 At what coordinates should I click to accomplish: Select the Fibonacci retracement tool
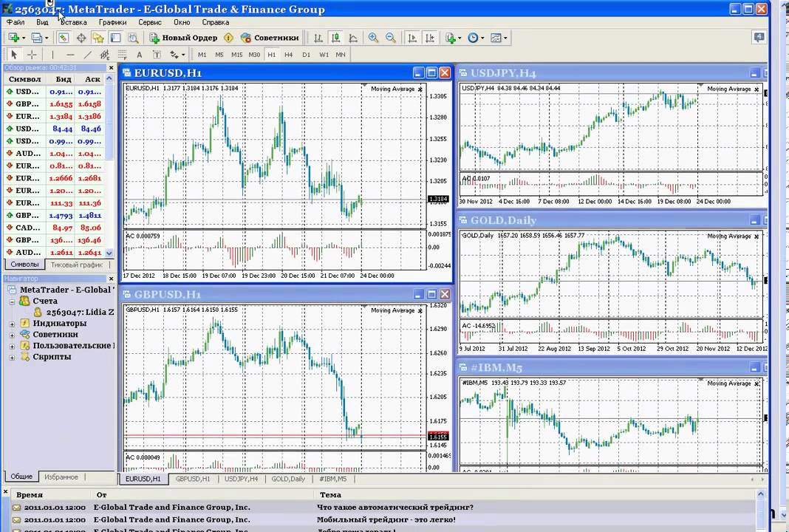coord(122,55)
